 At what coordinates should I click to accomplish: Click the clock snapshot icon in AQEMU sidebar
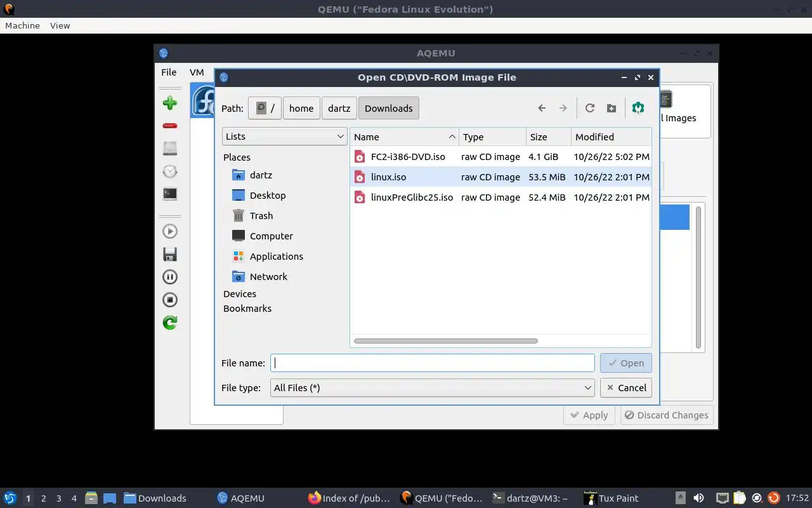[x=169, y=171]
